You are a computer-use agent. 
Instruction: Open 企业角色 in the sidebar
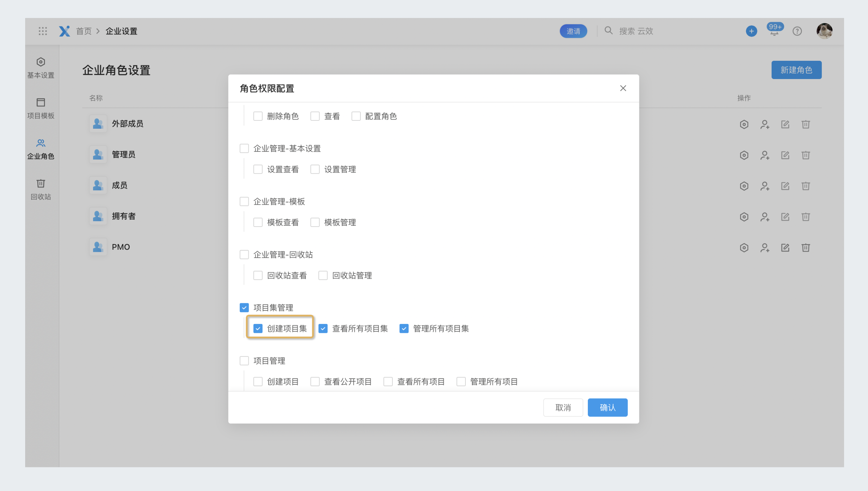tap(41, 149)
